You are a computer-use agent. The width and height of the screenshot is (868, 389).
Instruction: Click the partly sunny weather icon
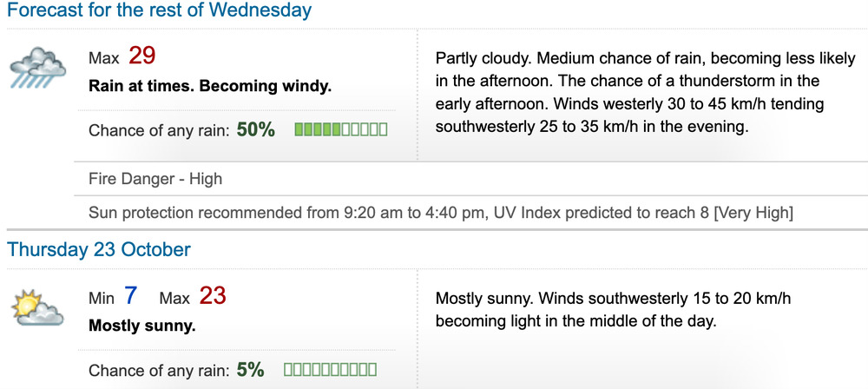point(37,307)
